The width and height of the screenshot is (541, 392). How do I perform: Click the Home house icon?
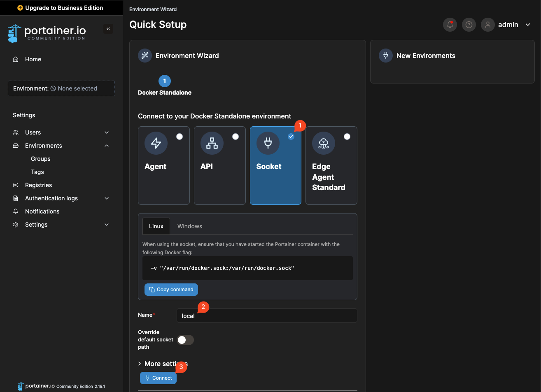pos(16,59)
